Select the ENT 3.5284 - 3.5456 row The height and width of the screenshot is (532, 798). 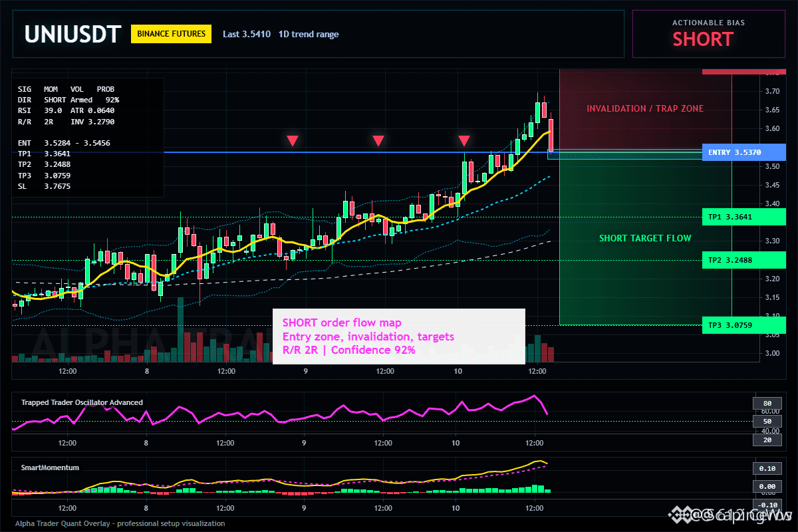[64, 143]
